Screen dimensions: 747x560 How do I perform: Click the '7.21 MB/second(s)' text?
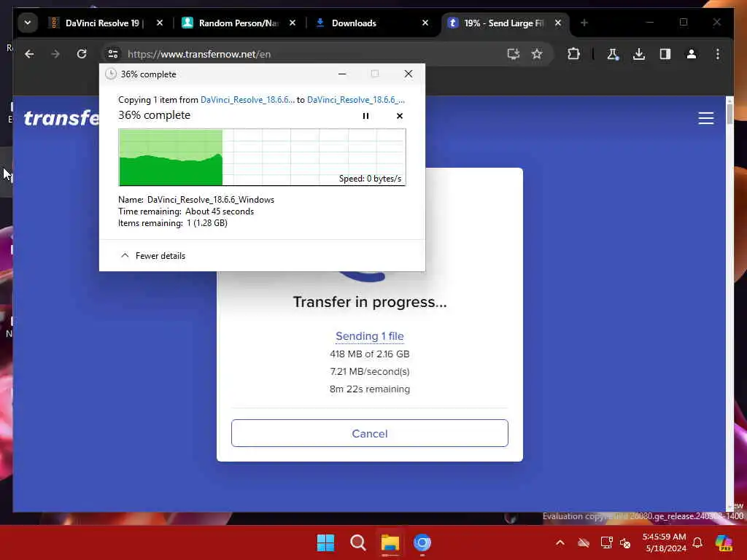point(370,371)
